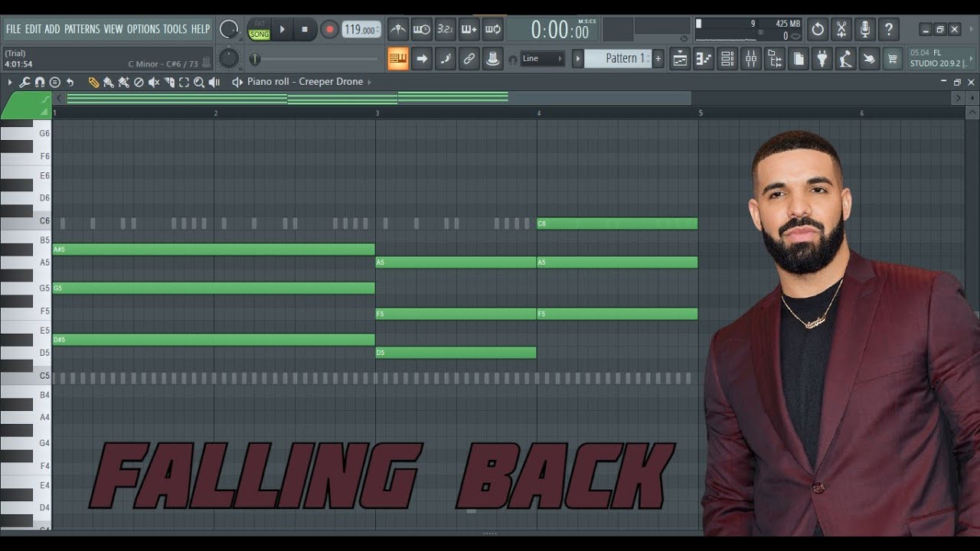Add new pattern with plus button

[x=658, y=58]
